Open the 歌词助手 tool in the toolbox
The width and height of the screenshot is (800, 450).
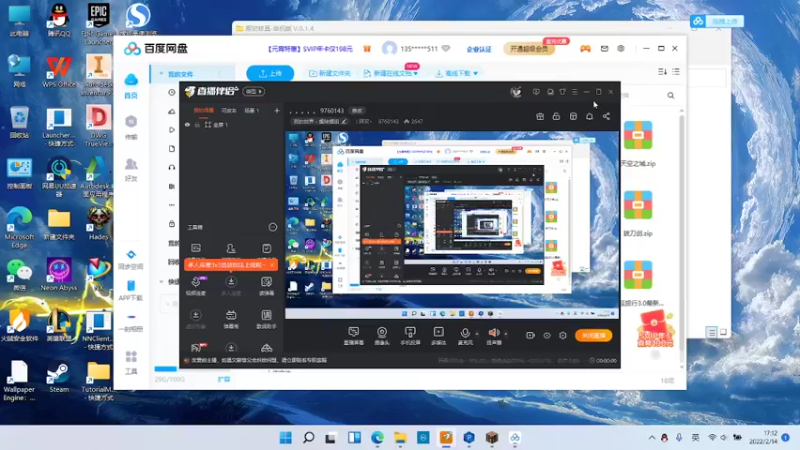pos(266,319)
